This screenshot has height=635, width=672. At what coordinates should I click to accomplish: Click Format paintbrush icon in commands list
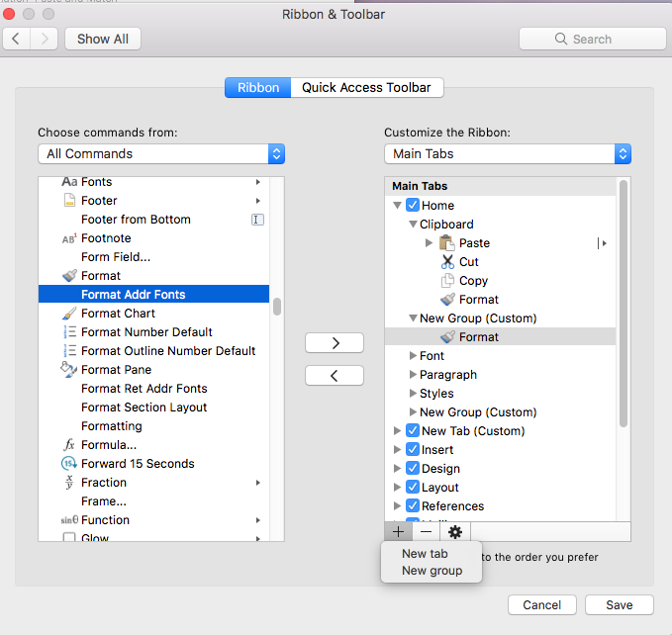coord(69,275)
